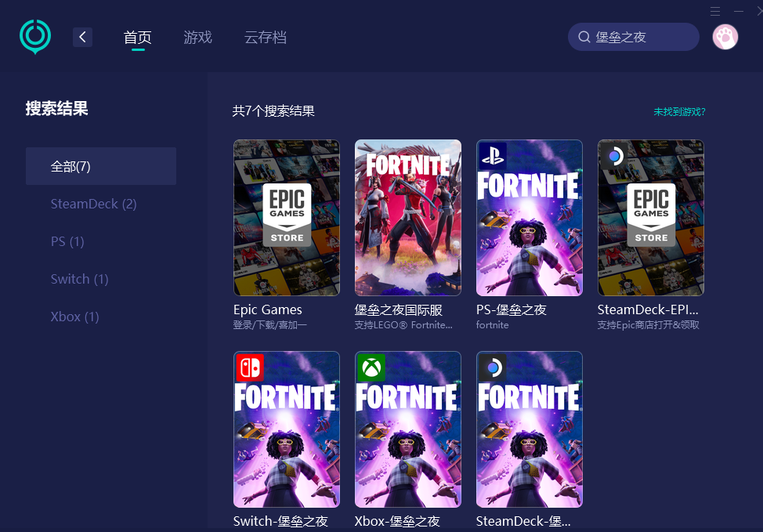The height and width of the screenshot is (532, 763).
Task: Open the hamburger menu icon in title bar
Action: [x=715, y=11]
